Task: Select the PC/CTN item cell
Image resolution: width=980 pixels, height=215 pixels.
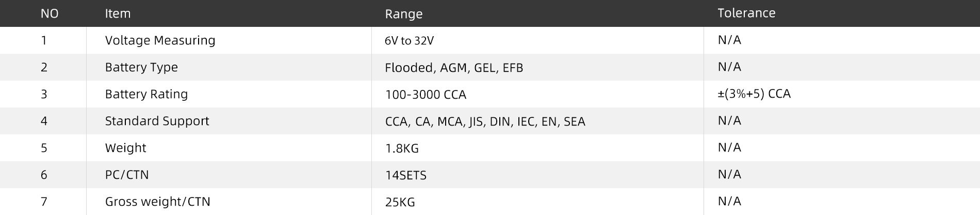Action: tap(127, 175)
